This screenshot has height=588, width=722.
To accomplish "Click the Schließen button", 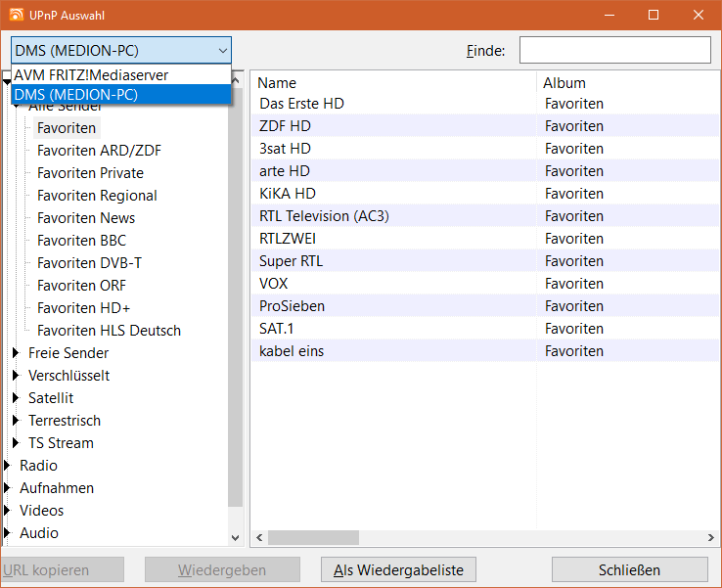I will (x=629, y=569).
